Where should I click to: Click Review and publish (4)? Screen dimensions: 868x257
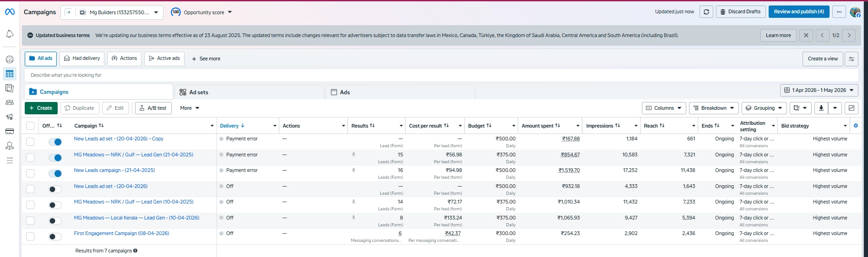click(799, 12)
